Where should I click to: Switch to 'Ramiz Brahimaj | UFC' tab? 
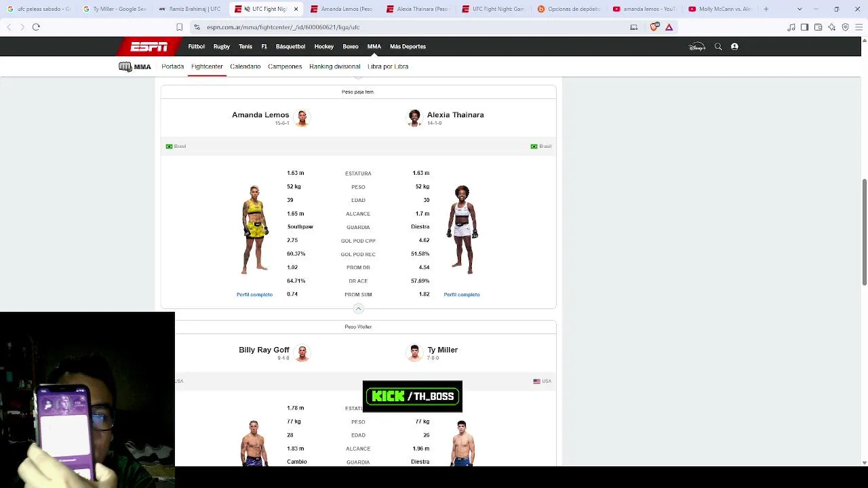[191, 9]
